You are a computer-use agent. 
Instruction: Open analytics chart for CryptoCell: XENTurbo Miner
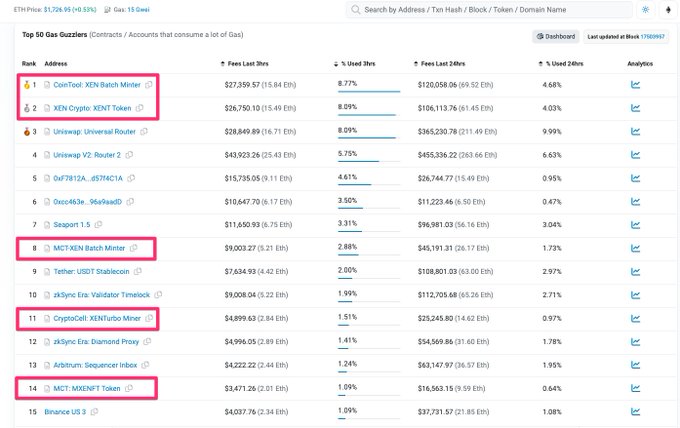click(635, 318)
